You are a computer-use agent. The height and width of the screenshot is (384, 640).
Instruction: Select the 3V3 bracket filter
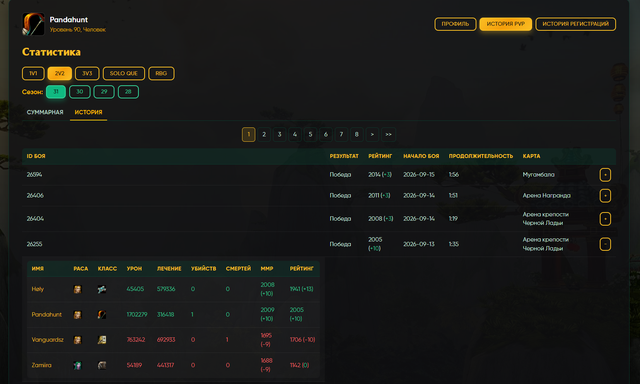[x=87, y=73]
